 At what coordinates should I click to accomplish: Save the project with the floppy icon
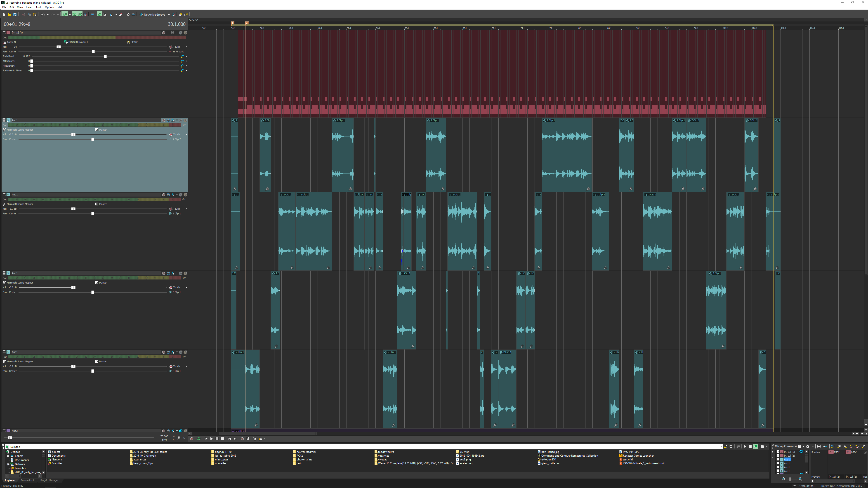[15, 14]
